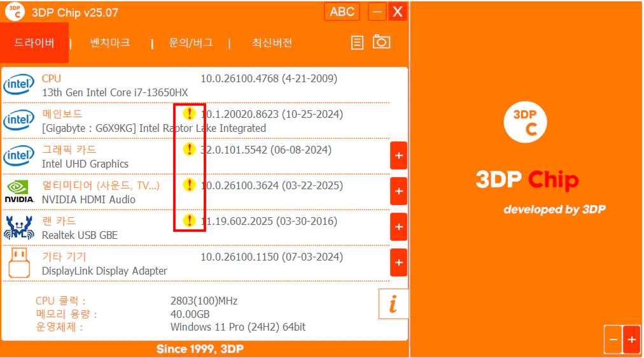Click the 멀티미디어 (사운드, TV...) link
The height and width of the screenshot is (358, 644).
[x=101, y=185]
